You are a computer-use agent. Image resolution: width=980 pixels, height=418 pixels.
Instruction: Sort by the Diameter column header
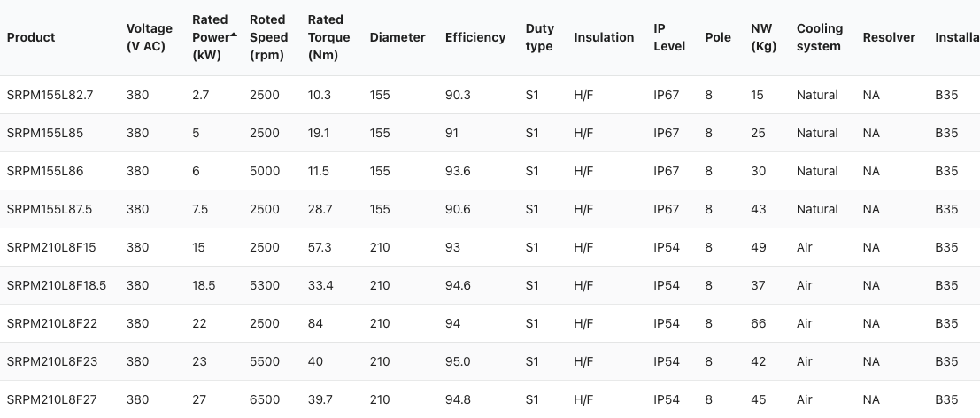(397, 37)
